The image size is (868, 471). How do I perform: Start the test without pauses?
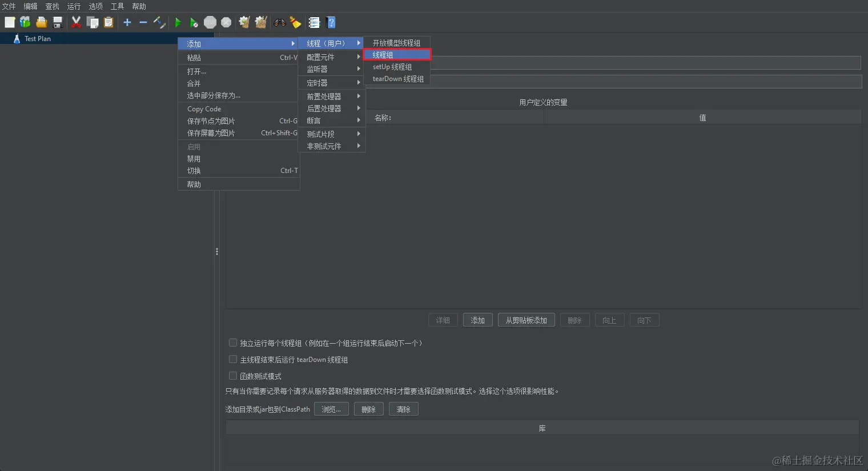coord(194,22)
